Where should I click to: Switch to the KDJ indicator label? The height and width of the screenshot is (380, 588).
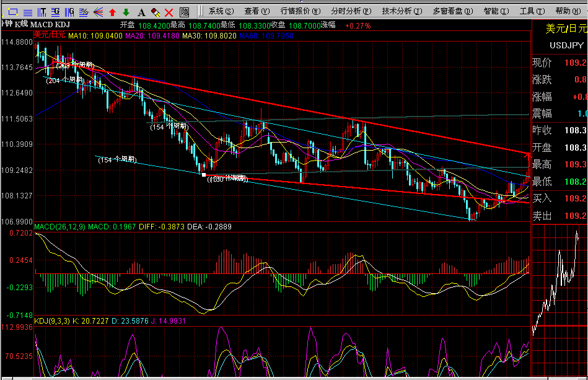coord(62,24)
